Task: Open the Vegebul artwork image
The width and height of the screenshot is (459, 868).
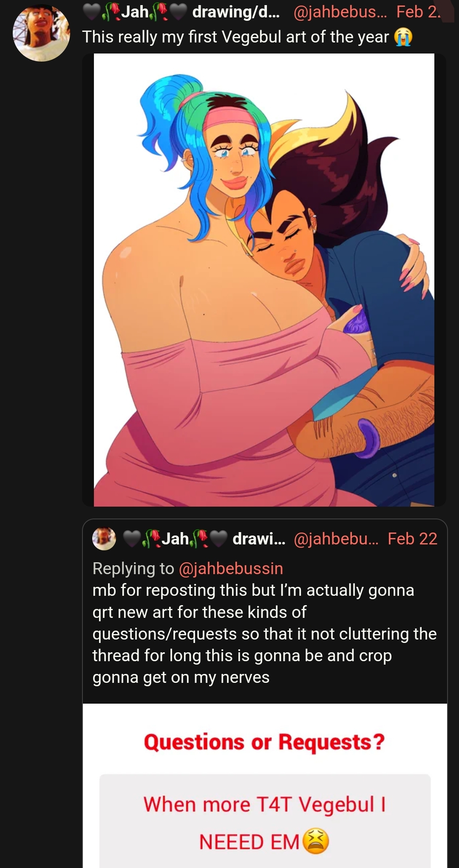Action: pos(264,280)
